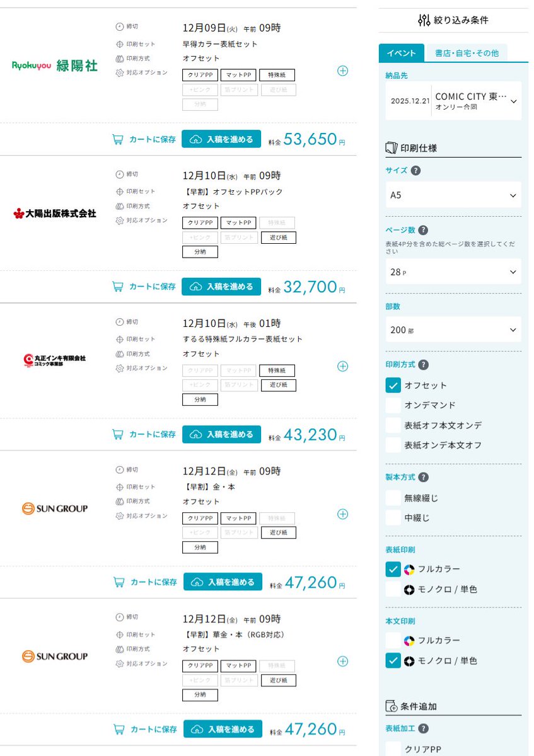Click the cart icon for the 43,230円 plan
This screenshot has height=756, width=534.
click(117, 434)
